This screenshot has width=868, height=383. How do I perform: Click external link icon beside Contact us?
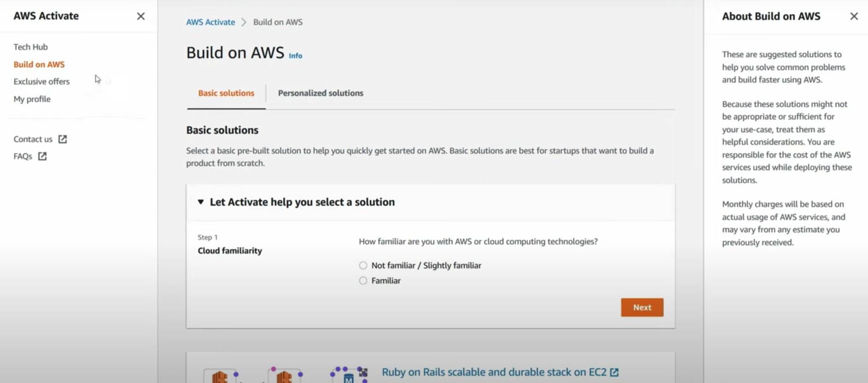pyautogui.click(x=63, y=139)
